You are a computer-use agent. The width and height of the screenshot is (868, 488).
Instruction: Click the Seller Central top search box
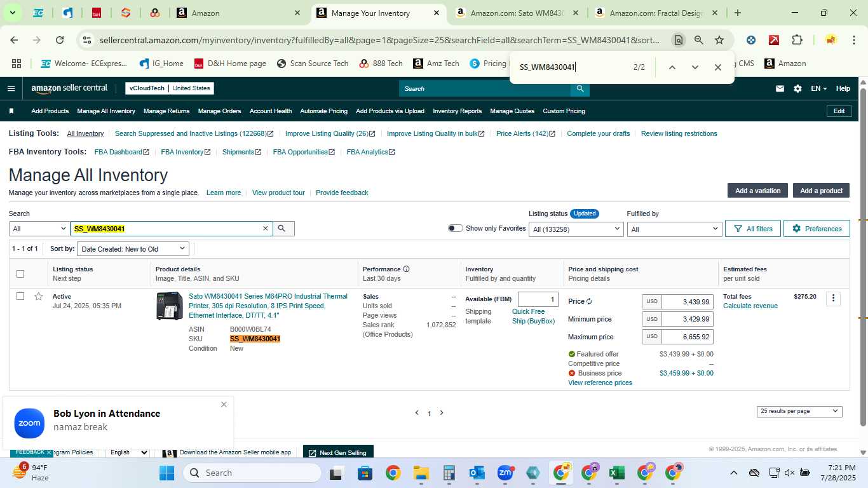pos(485,88)
